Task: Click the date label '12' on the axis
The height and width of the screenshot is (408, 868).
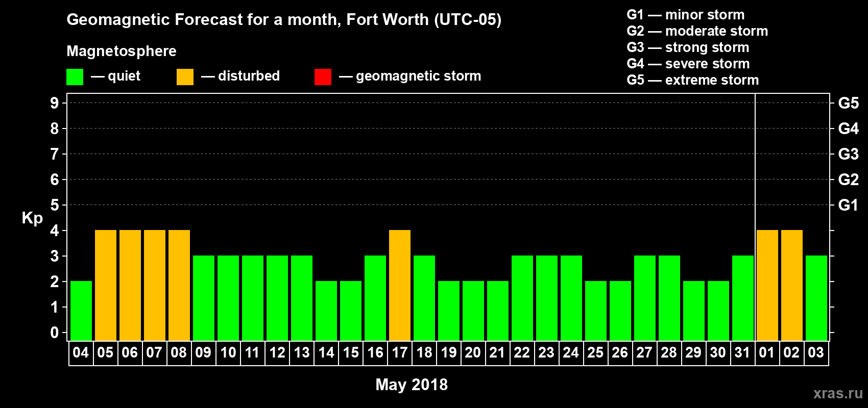Action: [x=277, y=352]
